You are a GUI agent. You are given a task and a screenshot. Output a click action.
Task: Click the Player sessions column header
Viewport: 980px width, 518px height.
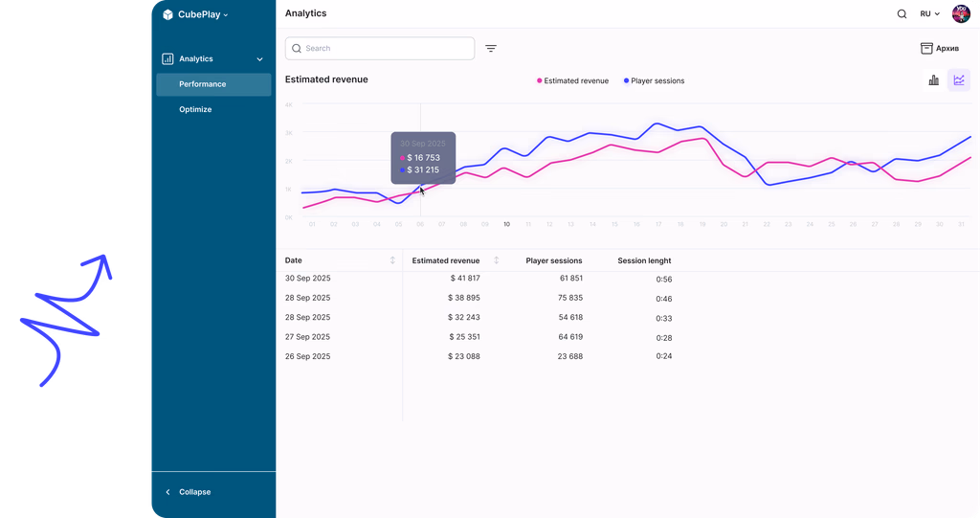[x=554, y=260]
